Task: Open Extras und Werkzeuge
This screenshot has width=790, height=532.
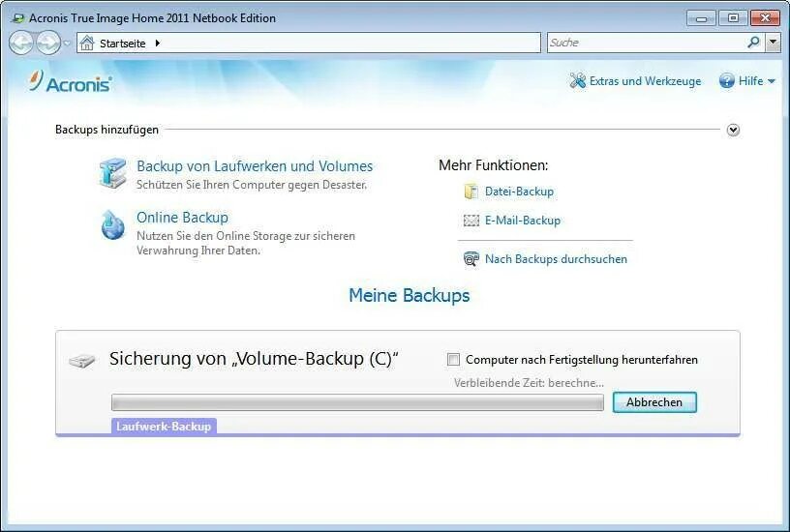Action: pos(645,81)
